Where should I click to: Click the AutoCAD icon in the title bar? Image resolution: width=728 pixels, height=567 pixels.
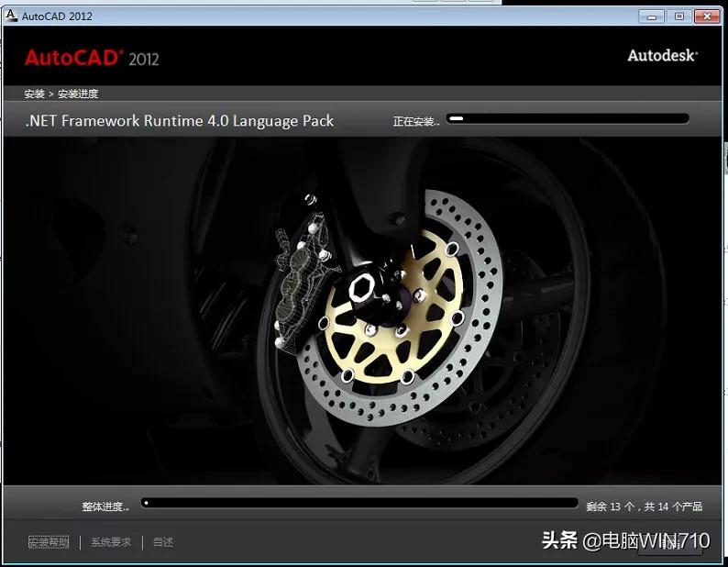(11, 16)
